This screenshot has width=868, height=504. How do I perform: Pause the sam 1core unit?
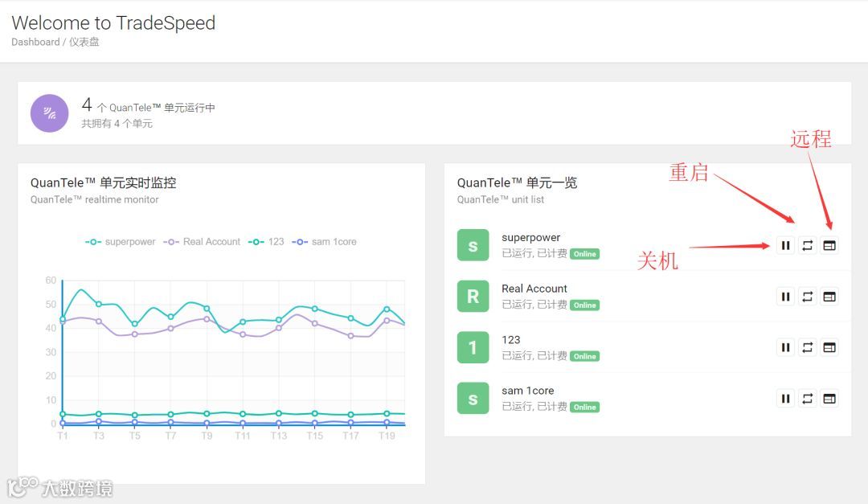click(785, 398)
